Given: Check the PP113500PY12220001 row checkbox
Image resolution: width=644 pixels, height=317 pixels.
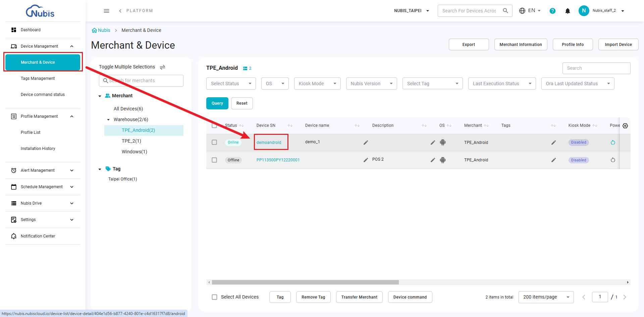Looking at the screenshot, I should pos(214,160).
